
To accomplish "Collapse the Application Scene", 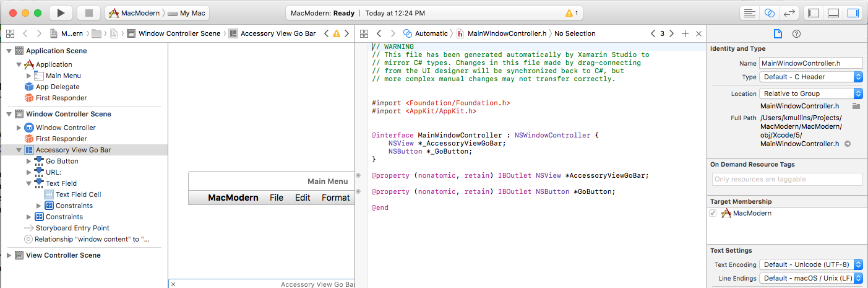I will 9,51.
